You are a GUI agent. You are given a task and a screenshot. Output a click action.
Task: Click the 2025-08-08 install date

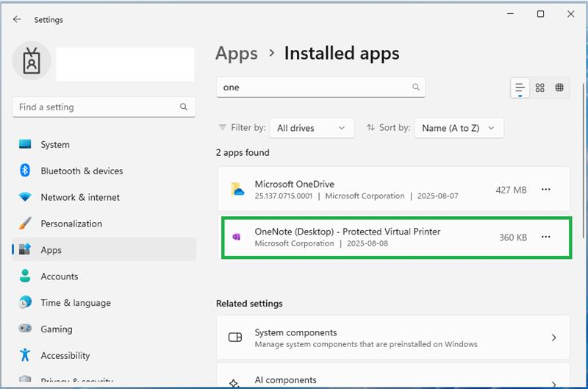367,243
